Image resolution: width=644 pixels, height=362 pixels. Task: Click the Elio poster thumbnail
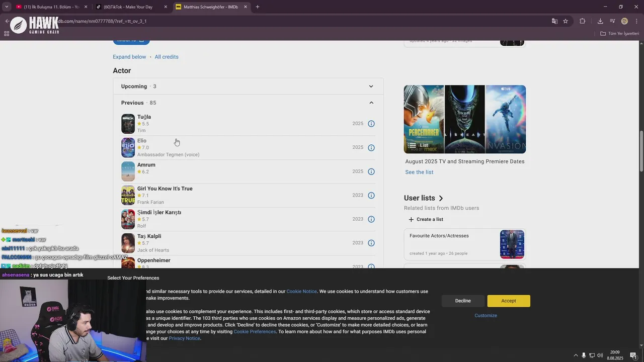(x=128, y=148)
